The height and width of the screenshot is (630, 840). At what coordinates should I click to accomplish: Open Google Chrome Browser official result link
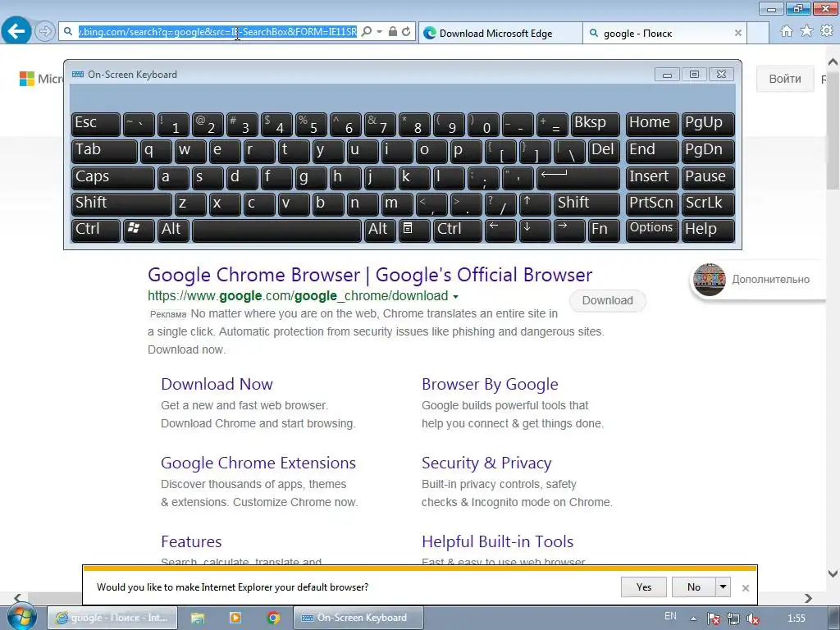click(370, 275)
